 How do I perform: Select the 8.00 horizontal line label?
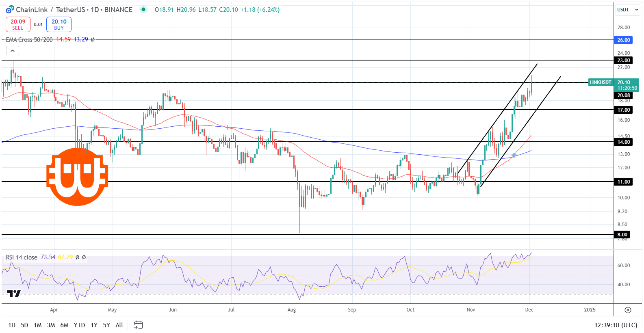(622, 234)
